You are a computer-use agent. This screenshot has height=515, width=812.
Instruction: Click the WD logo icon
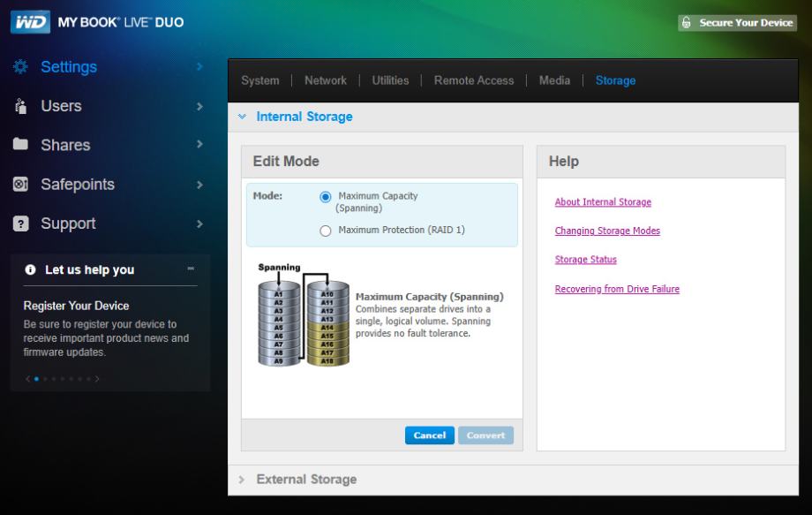31,22
